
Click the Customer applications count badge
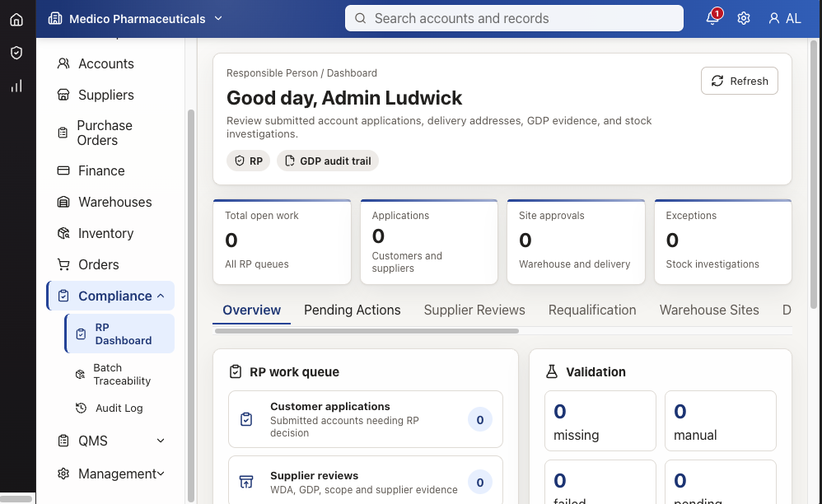point(479,420)
